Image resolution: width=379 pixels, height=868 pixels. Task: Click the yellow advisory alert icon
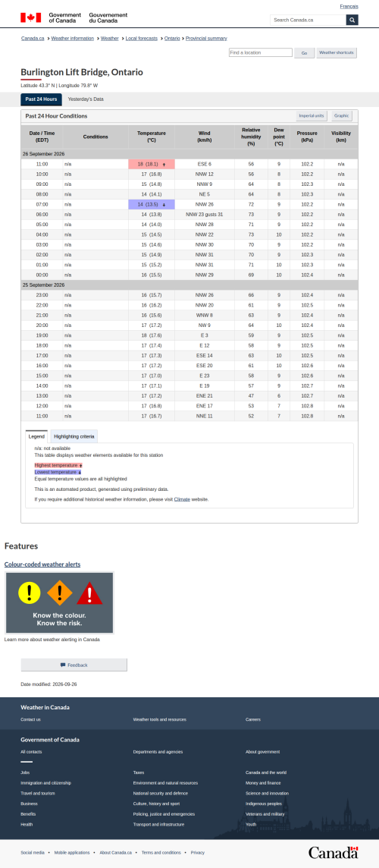[x=30, y=593]
